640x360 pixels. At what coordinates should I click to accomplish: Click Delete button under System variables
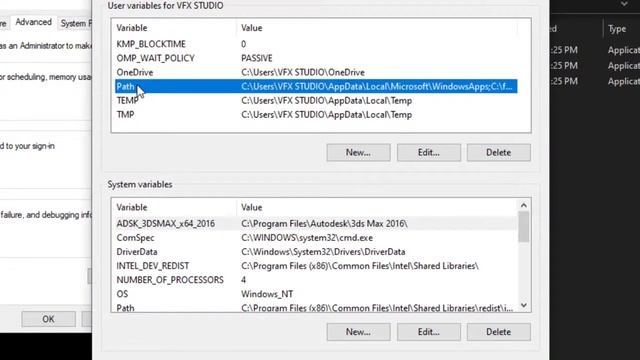(x=499, y=332)
